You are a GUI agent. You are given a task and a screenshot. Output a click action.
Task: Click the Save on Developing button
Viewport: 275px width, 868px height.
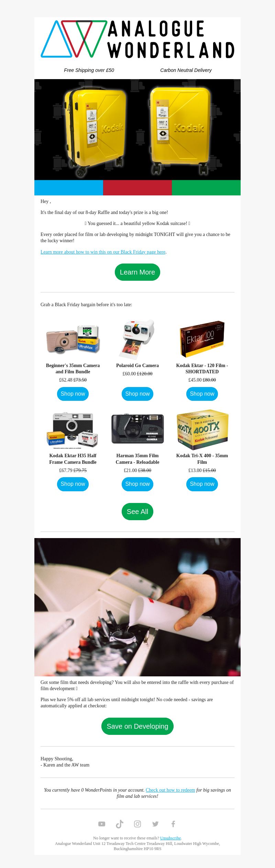[x=137, y=726]
